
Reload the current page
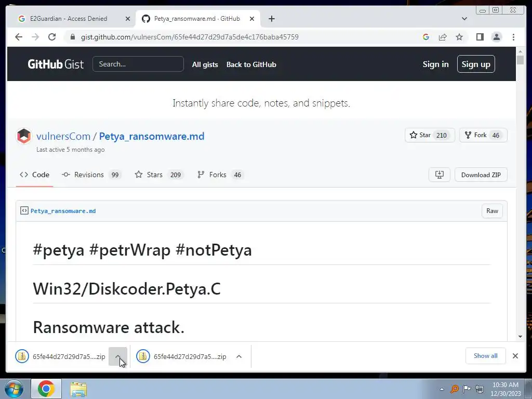tap(52, 37)
